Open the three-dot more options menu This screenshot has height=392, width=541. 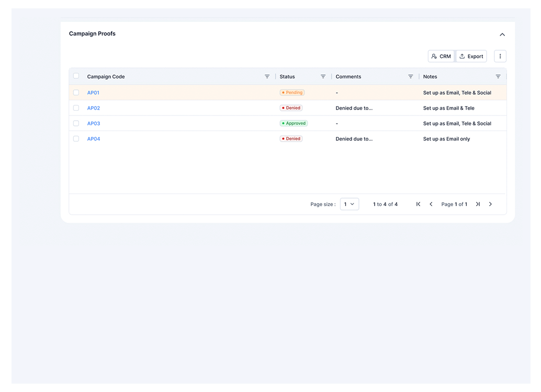pyautogui.click(x=500, y=56)
